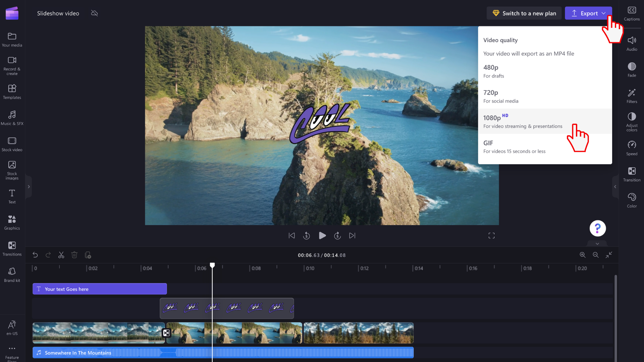The width and height of the screenshot is (644, 362).
Task: Open Music & SFX library
Action: click(x=12, y=118)
